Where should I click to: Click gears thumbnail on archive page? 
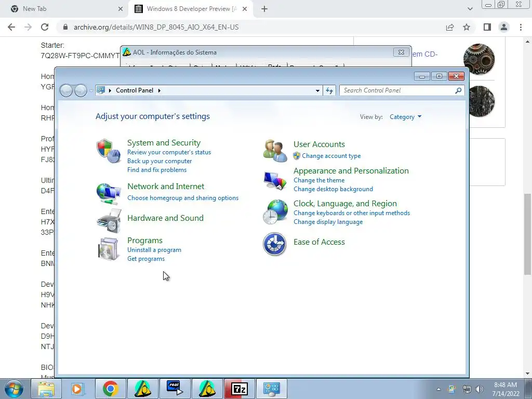pos(478,59)
